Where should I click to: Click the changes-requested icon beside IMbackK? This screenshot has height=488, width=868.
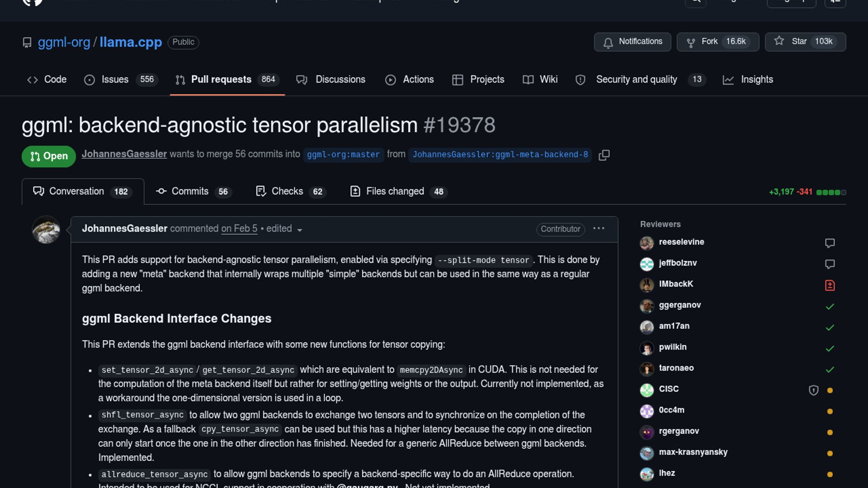[x=830, y=285]
